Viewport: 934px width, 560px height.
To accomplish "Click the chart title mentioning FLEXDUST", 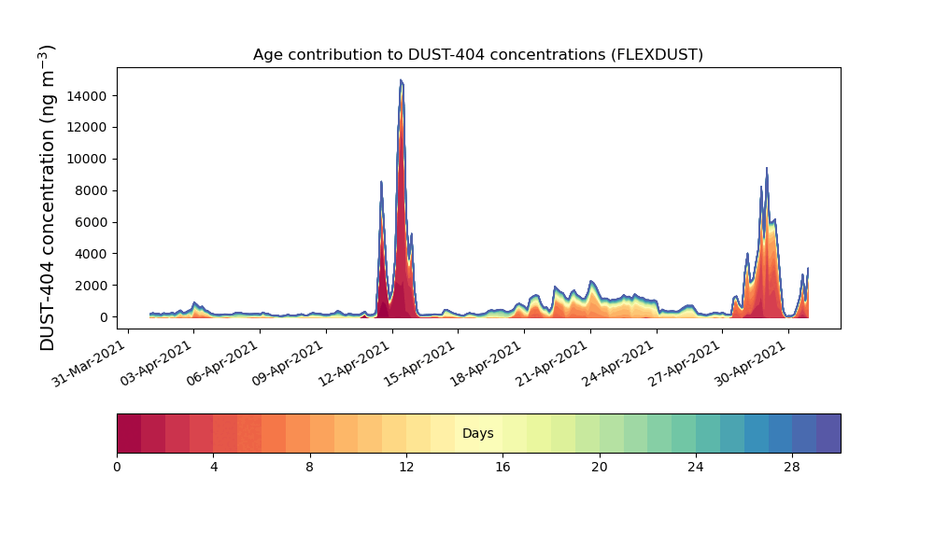I will point(477,55).
